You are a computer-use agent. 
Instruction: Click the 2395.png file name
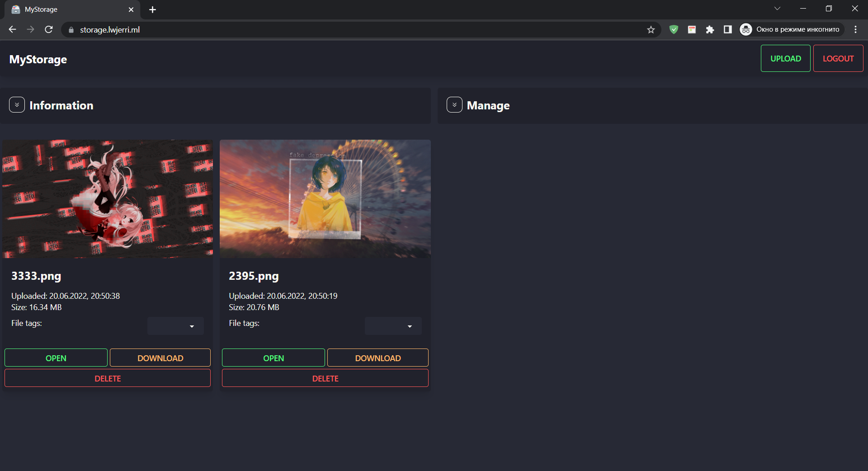coord(254,276)
